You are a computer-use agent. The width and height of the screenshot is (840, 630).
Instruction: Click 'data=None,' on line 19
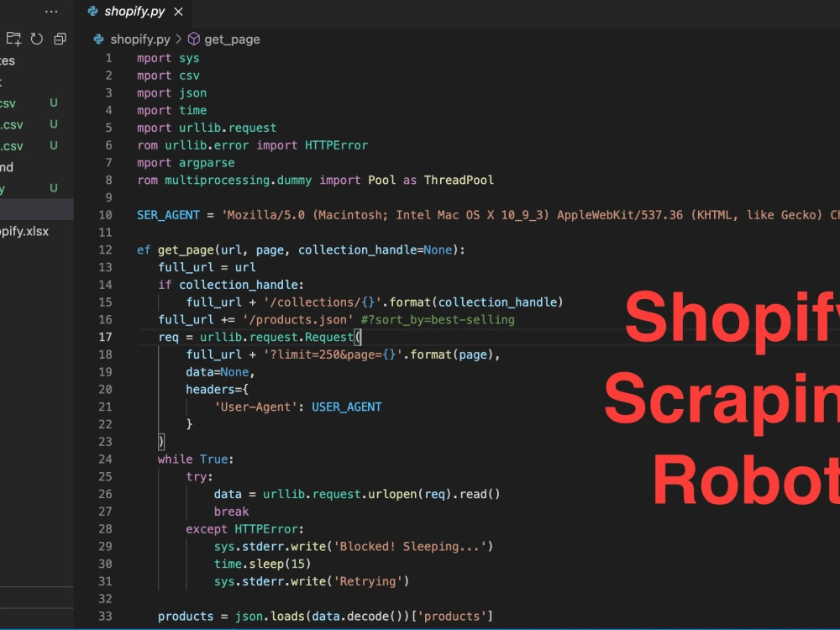coord(221,372)
